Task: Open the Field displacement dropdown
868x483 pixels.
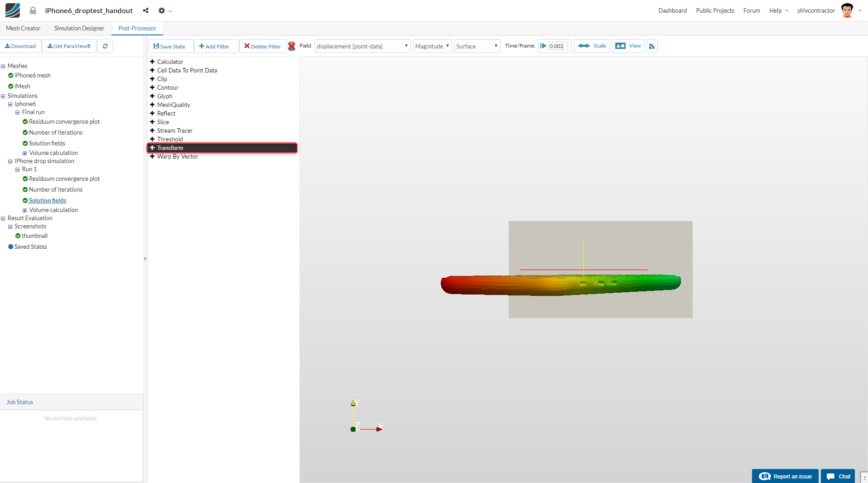Action: (x=362, y=46)
